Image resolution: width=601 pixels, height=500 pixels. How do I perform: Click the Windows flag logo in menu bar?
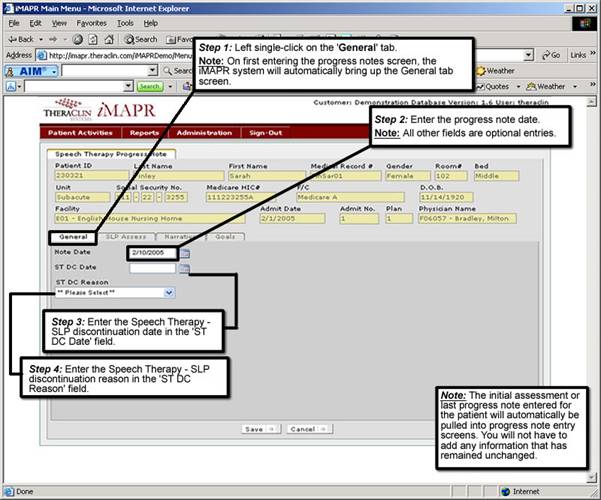[x=585, y=24]
